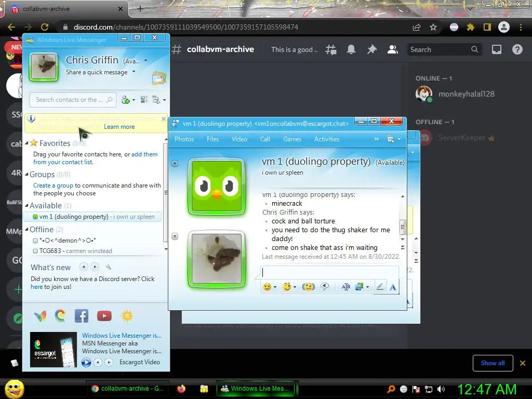Click the Messenger contact list layout icon
Screen dimensions: 532x399
[144, 100]
